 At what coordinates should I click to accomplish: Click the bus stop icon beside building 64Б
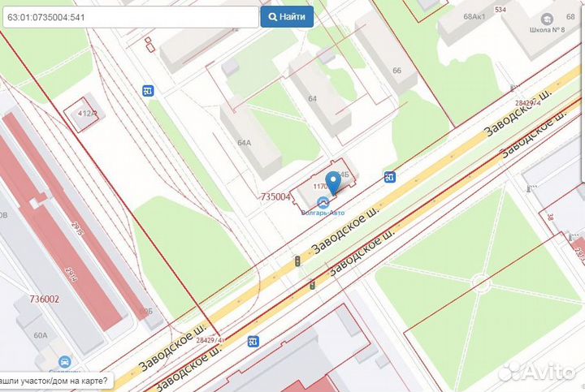click(x=389, y=177)
